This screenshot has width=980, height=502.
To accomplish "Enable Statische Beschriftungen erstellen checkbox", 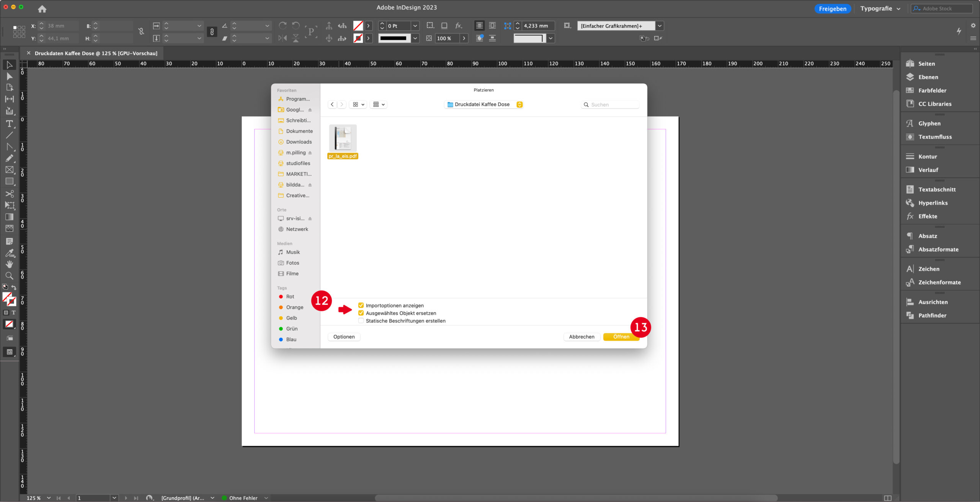I will click(x=361, y=320).
